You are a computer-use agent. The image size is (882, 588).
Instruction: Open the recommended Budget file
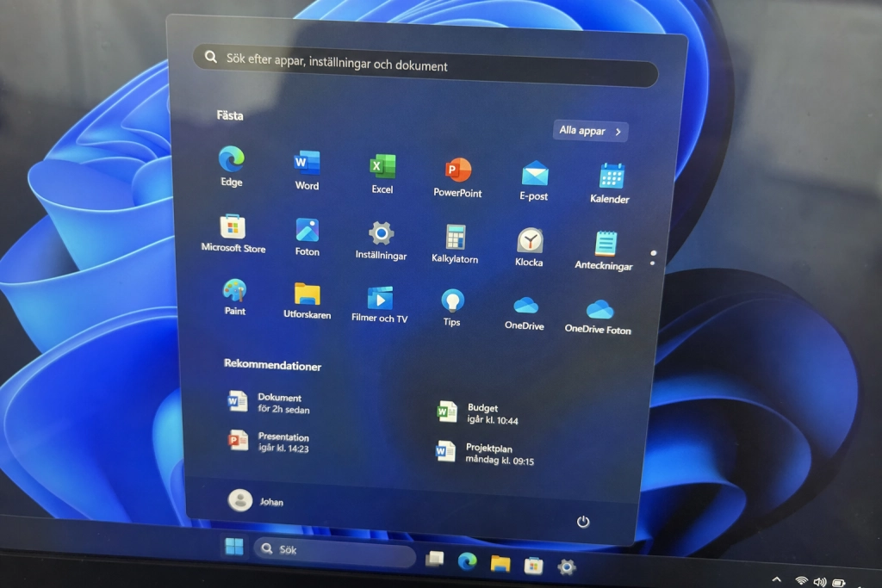pyautogui.click(x=478, y=413)
